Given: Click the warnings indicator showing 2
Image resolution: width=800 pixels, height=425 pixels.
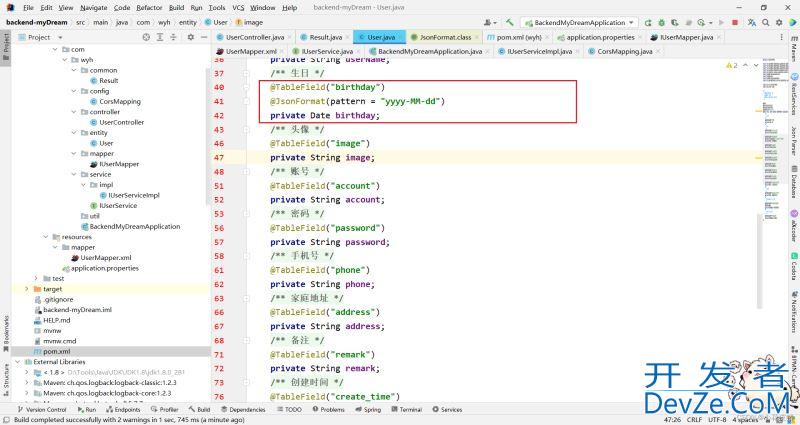Looking at the screenshot, I should coord(732,65).
